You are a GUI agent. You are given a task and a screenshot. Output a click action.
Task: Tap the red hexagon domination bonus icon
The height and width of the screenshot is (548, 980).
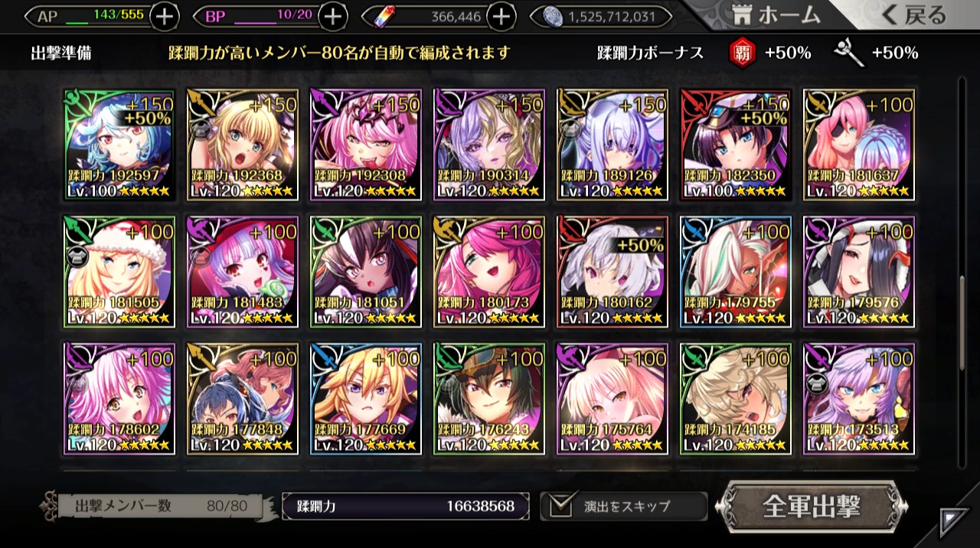tap(740, 53)
